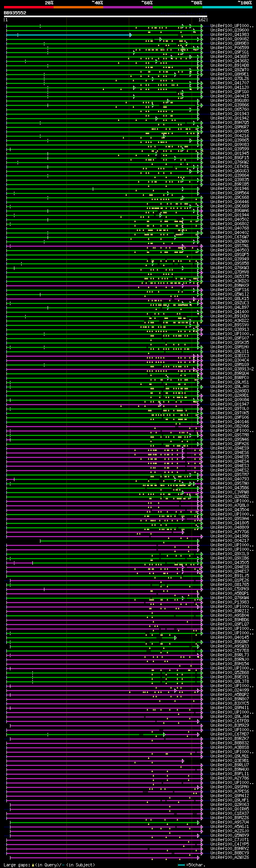Select hit name UniRef100_O82066
Image resolution: width=256 pixels, height=868 pixels.
tap(230, 426)
